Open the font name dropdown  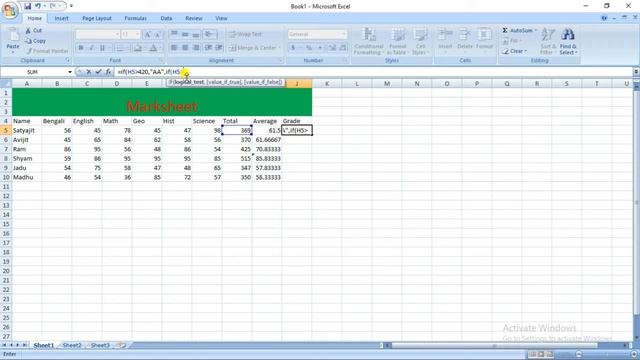(x=117, y=34)
